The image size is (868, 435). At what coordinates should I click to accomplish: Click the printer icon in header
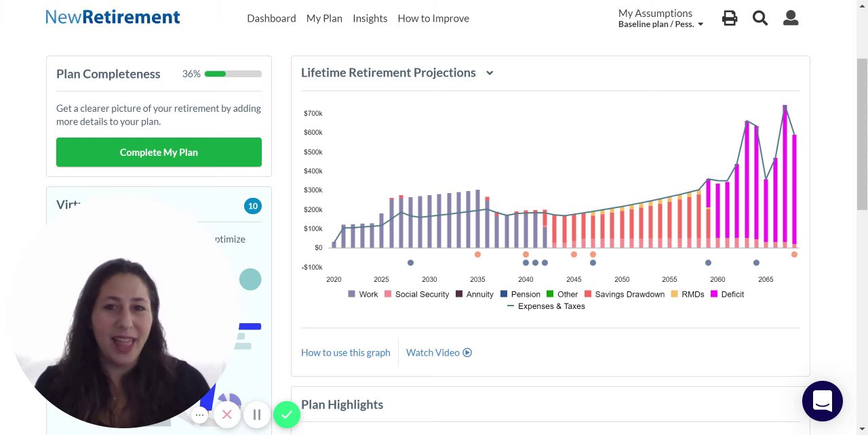[x=730, y=18]
